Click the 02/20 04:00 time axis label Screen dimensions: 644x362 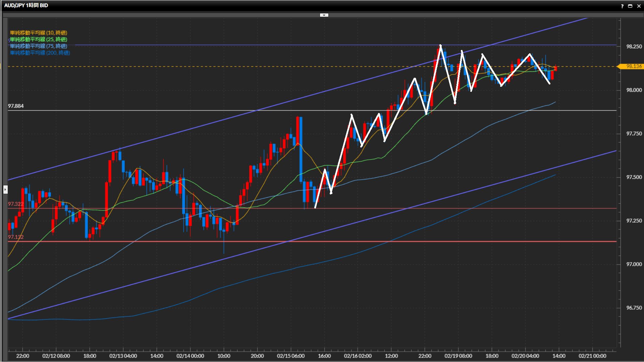tap(525, 356)
